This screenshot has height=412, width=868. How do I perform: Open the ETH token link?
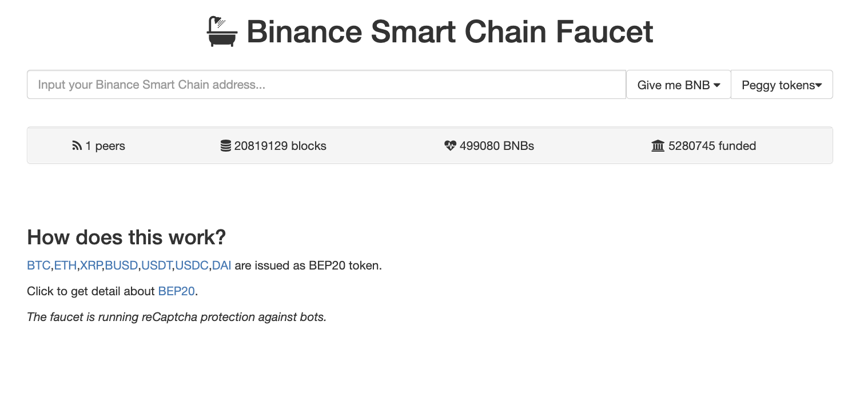pyautogui.click(x=65, y=266)
